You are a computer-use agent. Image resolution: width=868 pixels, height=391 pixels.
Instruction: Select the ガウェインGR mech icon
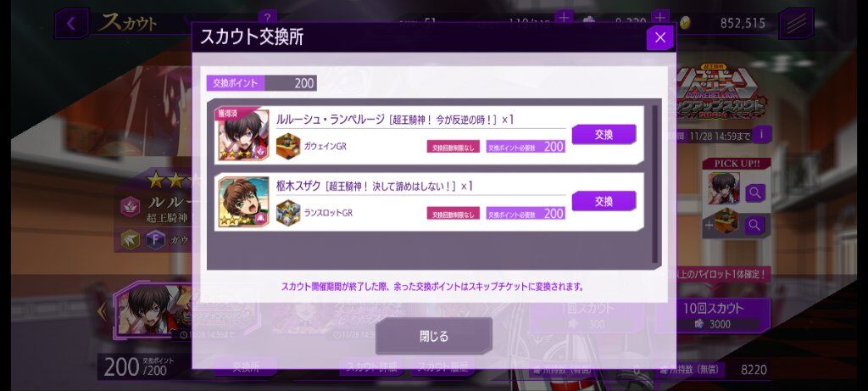(288, 146)
